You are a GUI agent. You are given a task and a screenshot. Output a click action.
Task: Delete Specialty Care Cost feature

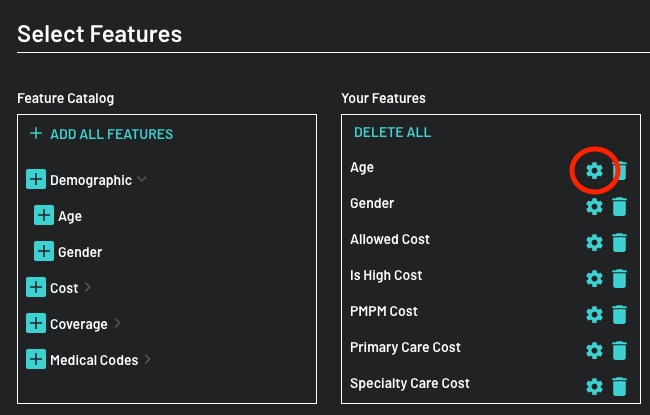click(x=620, y=387)
